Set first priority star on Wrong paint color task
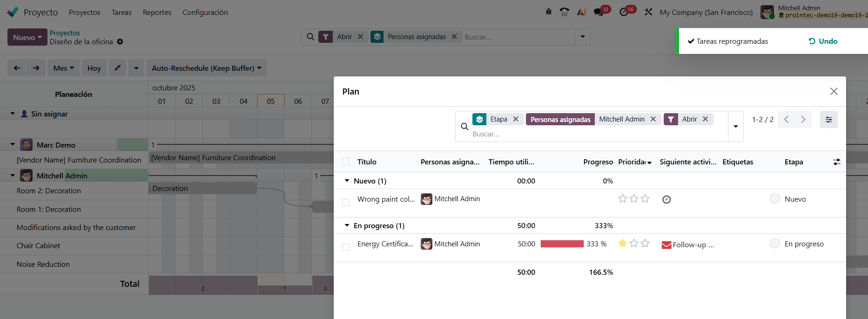Image resolution: width=868 pixels, height=319 pixels. [x=622, y=199]
